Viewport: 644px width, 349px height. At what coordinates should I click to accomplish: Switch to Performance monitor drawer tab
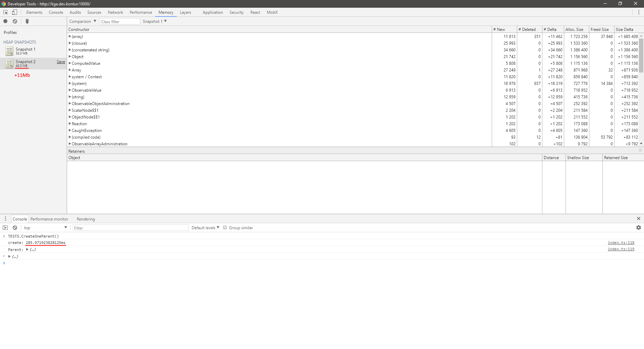click(x=49, y=219)
